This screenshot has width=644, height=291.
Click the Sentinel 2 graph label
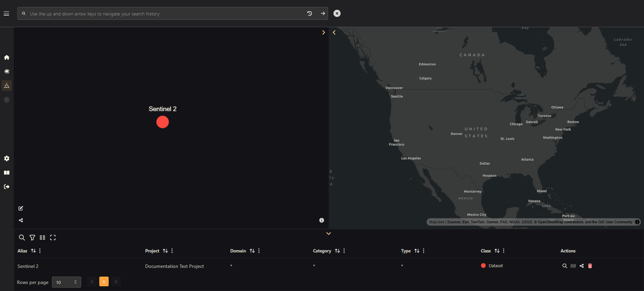click(x=163, y=109)
